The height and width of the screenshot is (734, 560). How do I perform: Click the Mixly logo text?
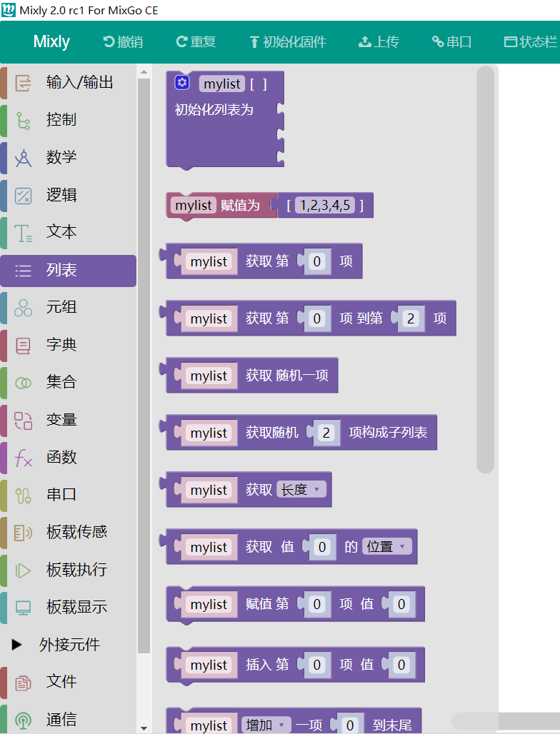tap(51, 41)
